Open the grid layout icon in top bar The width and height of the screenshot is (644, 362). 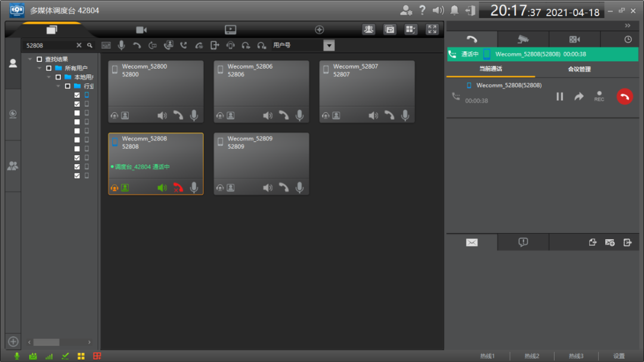tap(410, 29)
